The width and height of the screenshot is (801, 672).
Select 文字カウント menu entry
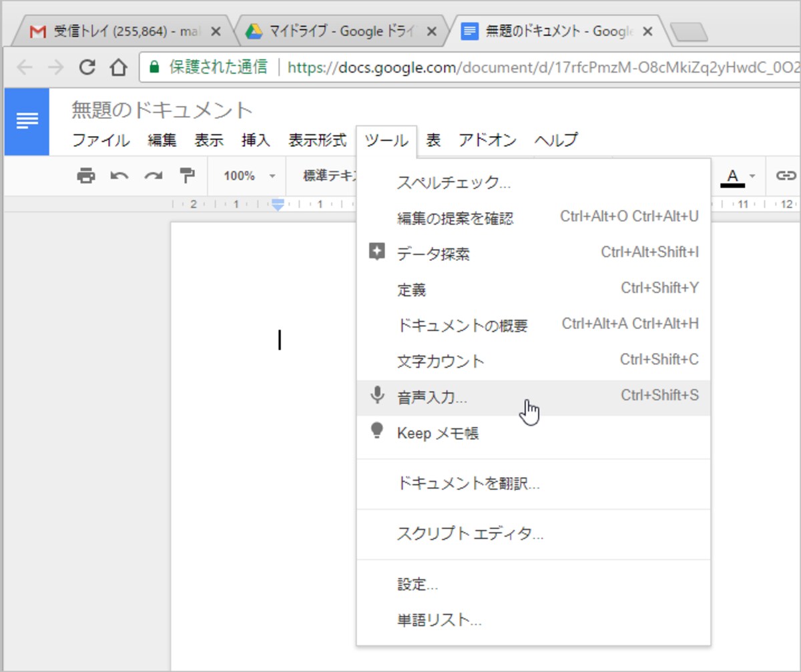pyautogui.click(x=533, y=361)
